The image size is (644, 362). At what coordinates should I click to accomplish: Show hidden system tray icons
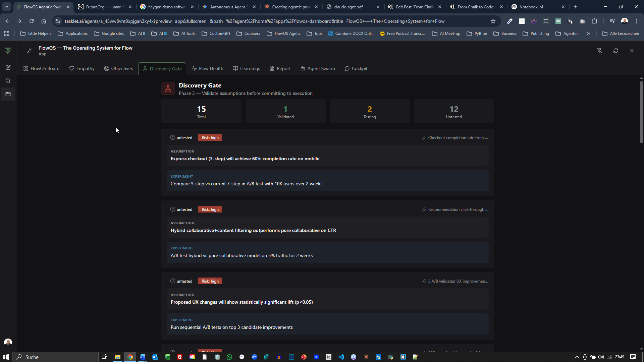coord(577,357)
